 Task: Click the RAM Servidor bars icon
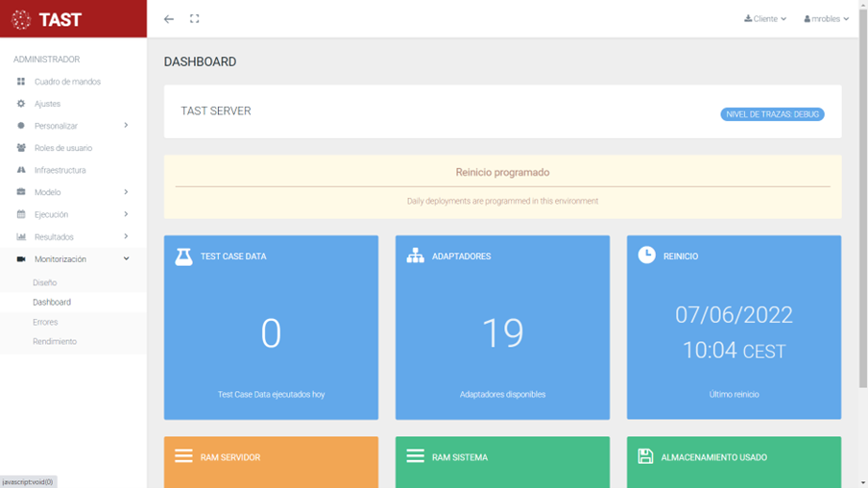183,456
